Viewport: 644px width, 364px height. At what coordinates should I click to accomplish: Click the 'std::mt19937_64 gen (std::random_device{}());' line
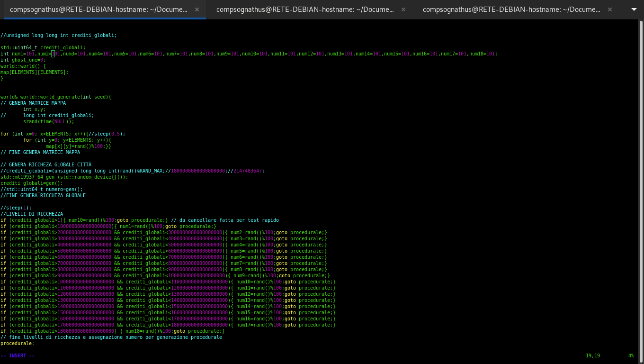[64, 177]
